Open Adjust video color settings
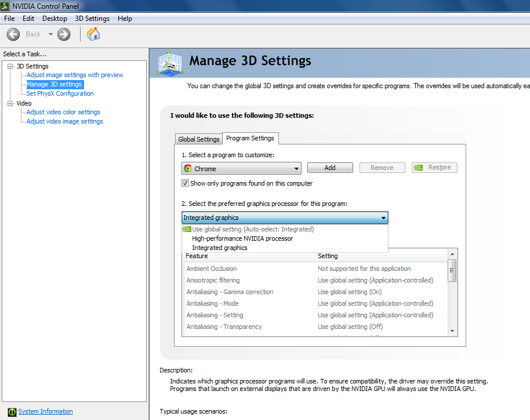 point(63,112)
